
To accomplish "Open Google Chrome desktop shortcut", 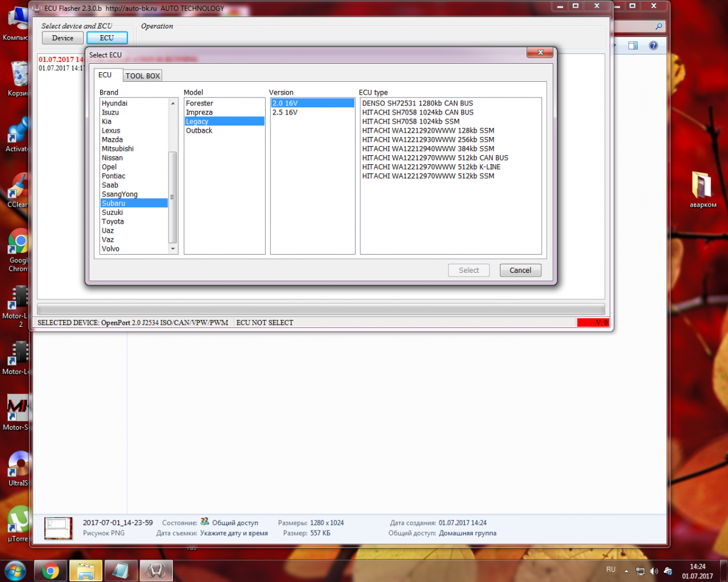I will pyautogui.click(x=19, y=250).
